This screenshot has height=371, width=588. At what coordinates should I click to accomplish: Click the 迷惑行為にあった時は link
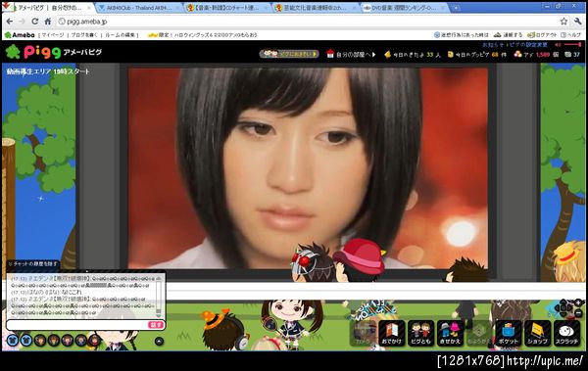(x=462, y=35)
